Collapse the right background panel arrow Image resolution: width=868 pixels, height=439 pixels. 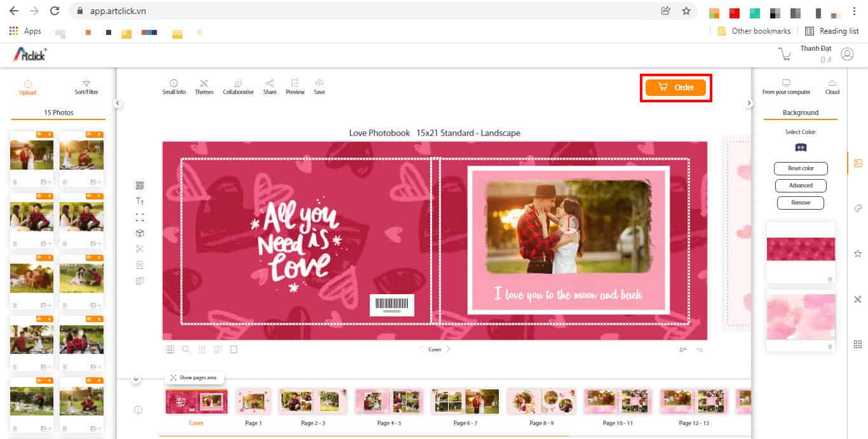click(x=749, y=103)
